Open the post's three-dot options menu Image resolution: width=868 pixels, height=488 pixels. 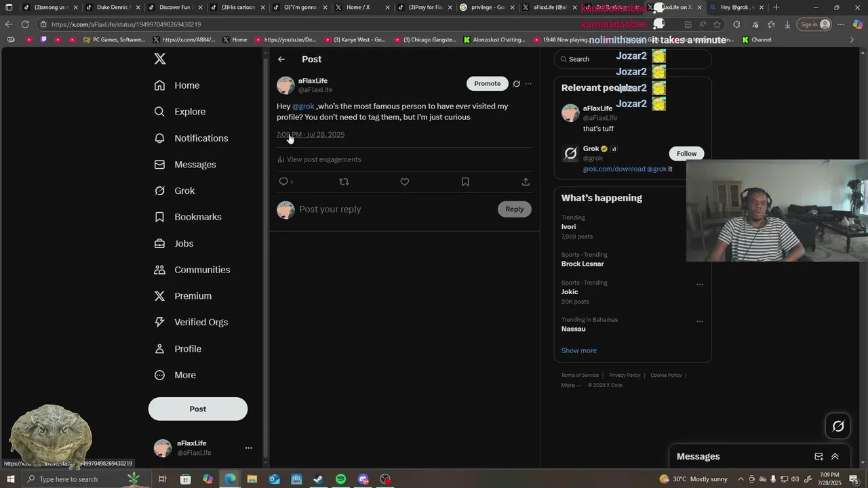(528, 84)
